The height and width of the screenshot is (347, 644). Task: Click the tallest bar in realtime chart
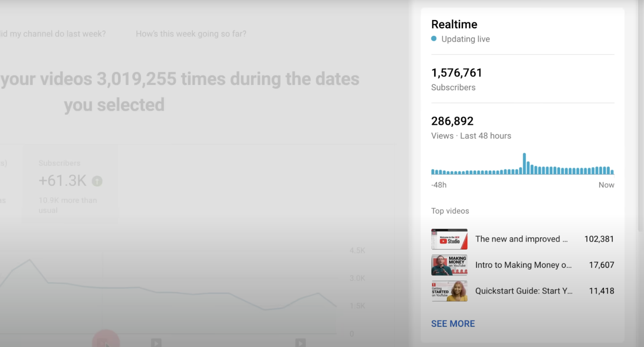pyautogui.click(x=524, y=164)
